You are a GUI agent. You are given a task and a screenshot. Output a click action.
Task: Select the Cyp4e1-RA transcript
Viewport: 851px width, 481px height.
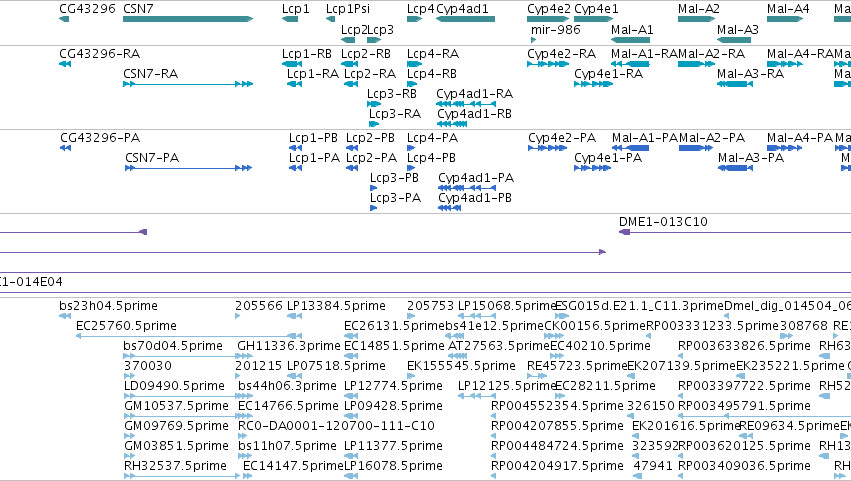[594, 84]
